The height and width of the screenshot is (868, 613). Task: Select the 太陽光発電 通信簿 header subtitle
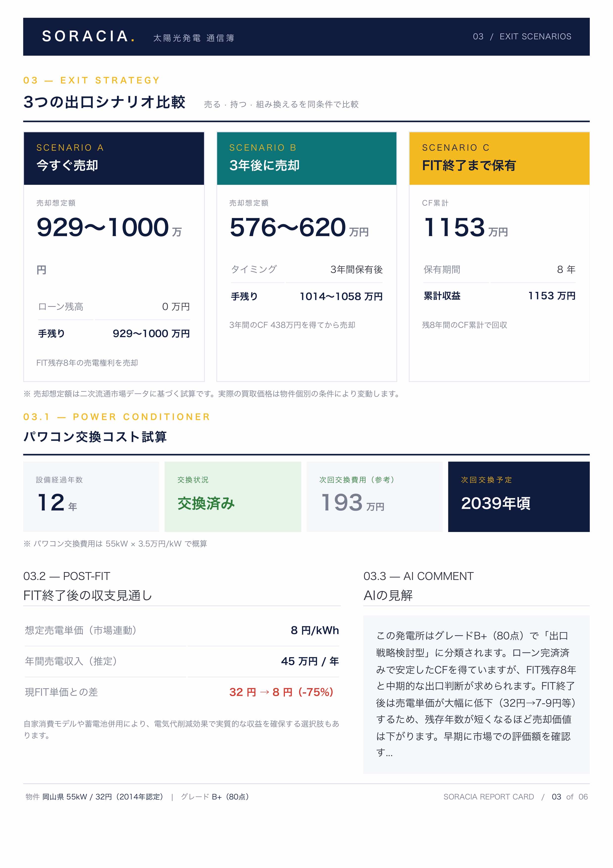[x=194, y=38]
